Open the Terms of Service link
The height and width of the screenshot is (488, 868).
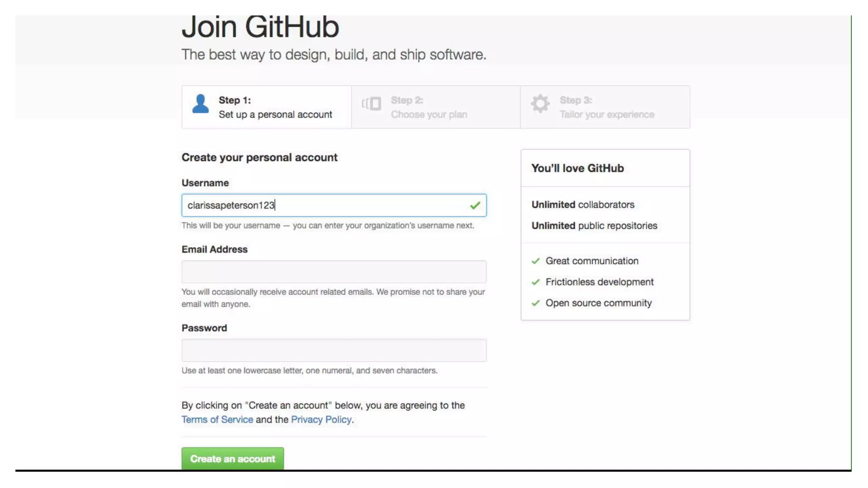pyautogui.click(x=217, y=419)
